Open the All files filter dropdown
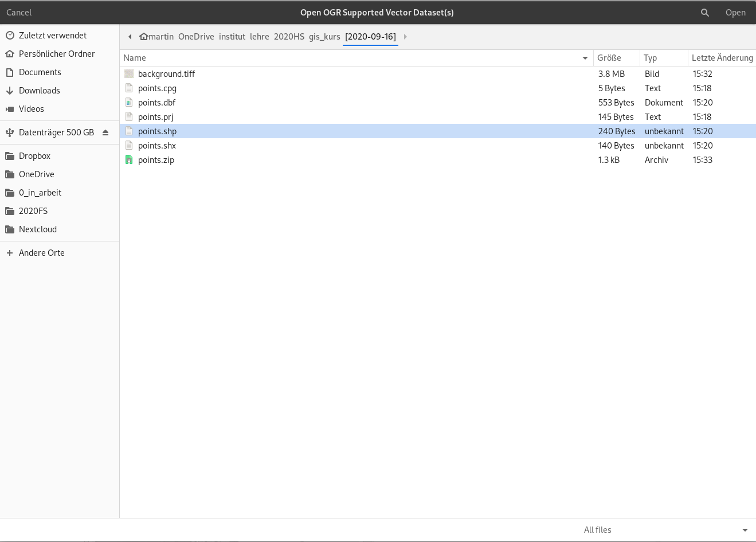This screenshot has width=756, height=542. click(x=665, y=530)
